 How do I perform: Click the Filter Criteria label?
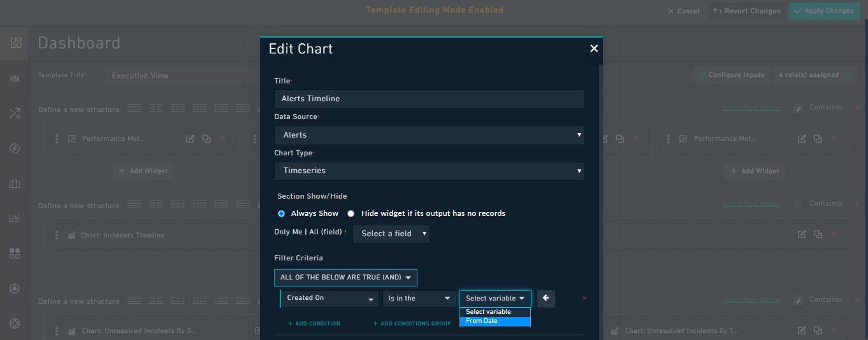pos(298,258)
